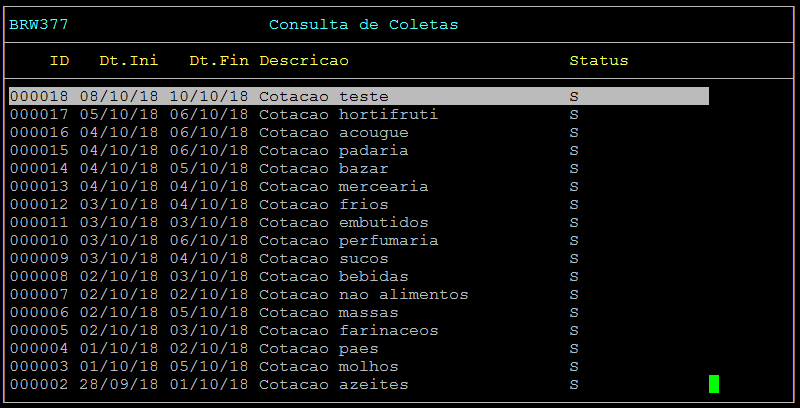The height and width of the screenshot is (408, 800).
Task: Click the Cotacao paes entry
Action: 359,348
